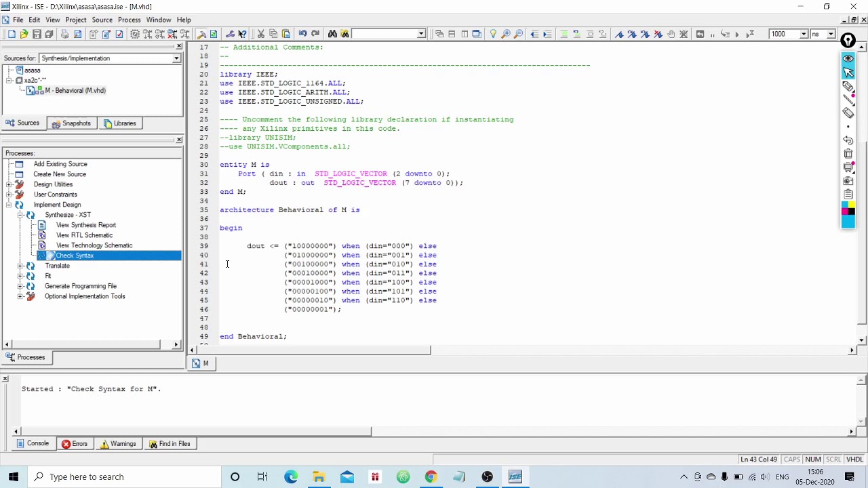Open the find text combo box dropdown
This screenshot has width=868, height=488.
coord(421,34)
